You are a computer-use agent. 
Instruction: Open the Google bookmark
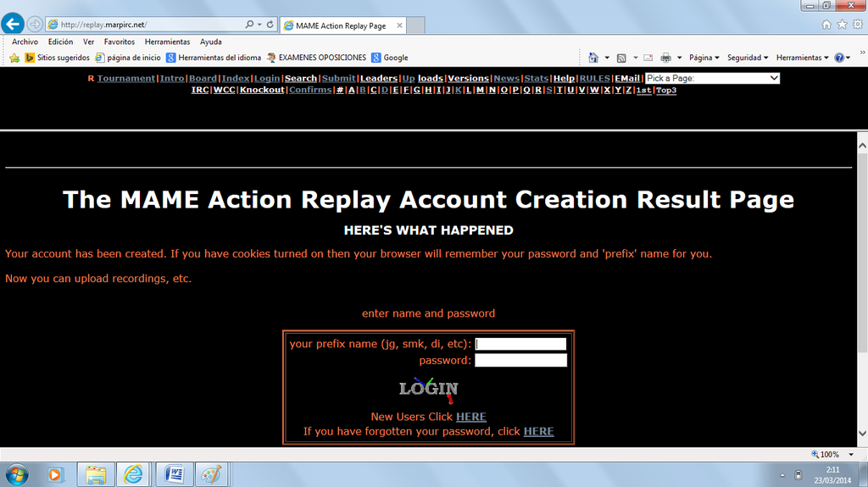pyautogui.click(x=390, y=58)
